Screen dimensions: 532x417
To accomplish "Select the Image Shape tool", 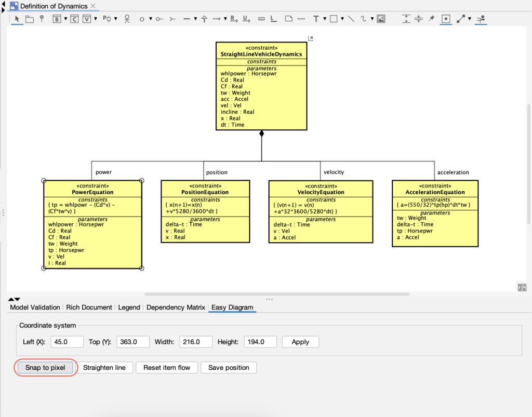I will click(x=381, y=19).
